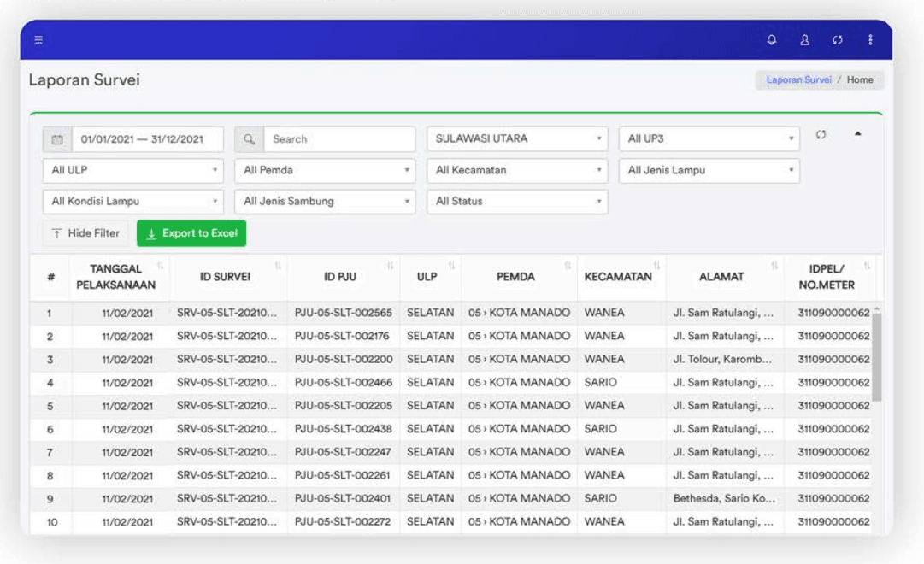Click SELATAN in row 10

[x=430, y=522]
